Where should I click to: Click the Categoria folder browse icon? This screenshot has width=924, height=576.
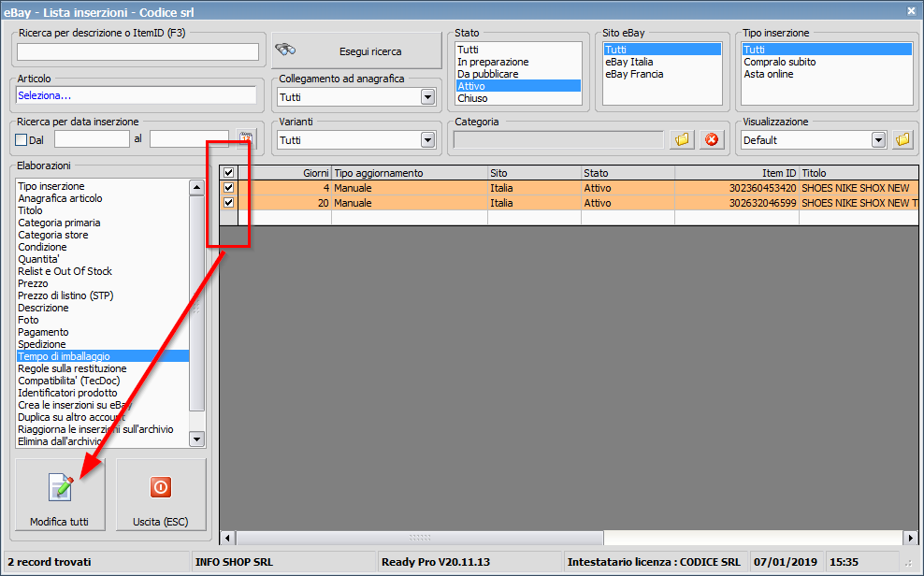pos(682,139)
